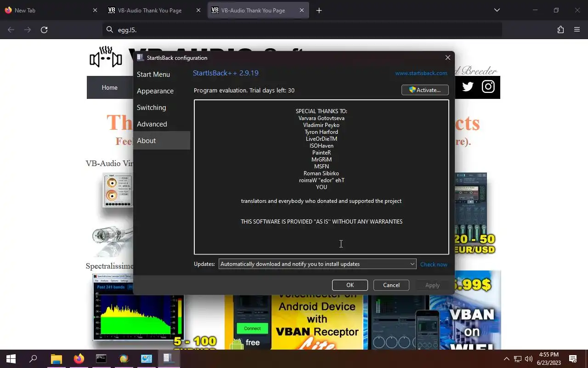Image resolution: width=588 pixels, height=368 pixels.
Task: Open the Instagram icon on the webpage
Action: click(488, 86)
